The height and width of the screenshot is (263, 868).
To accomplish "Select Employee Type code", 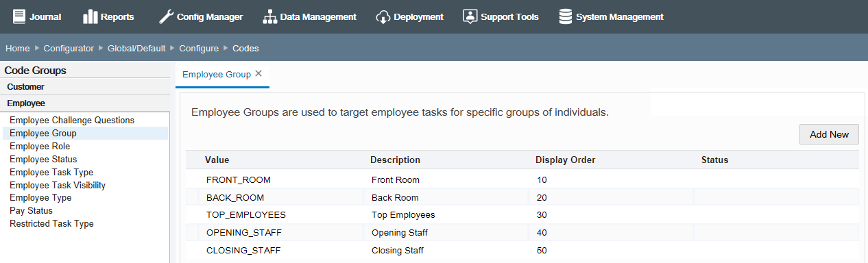I will pos(40,197).
